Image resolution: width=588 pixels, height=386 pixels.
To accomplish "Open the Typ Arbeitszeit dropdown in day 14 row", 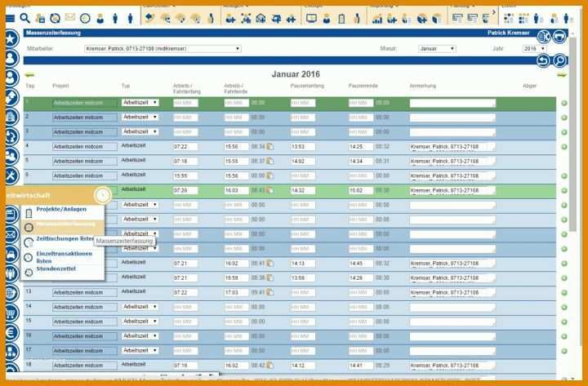I will [140, 307].
